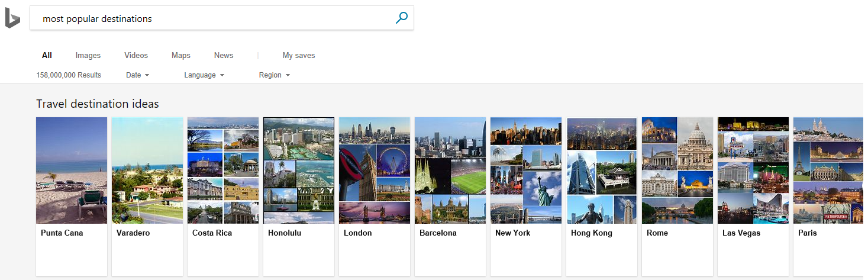
Task: Open the News tab
Action: (224, 56)
